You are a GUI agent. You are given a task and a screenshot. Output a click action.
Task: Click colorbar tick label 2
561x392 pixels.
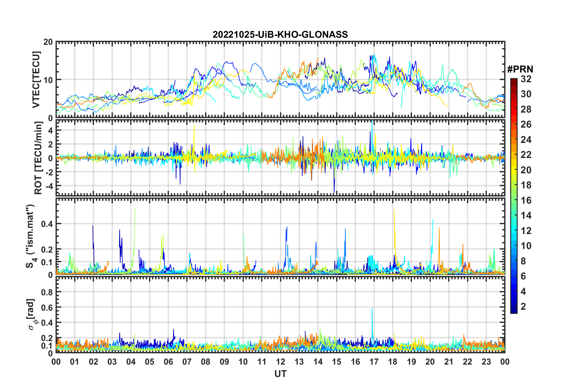523,307
